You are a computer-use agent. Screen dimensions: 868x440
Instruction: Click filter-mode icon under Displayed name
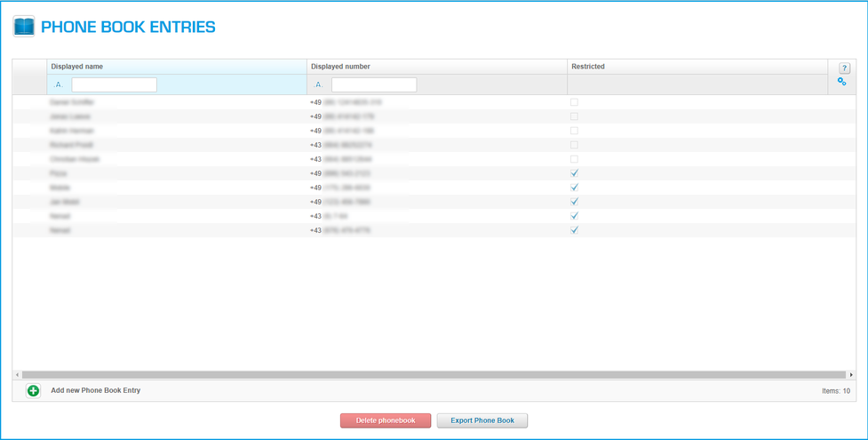58,84
